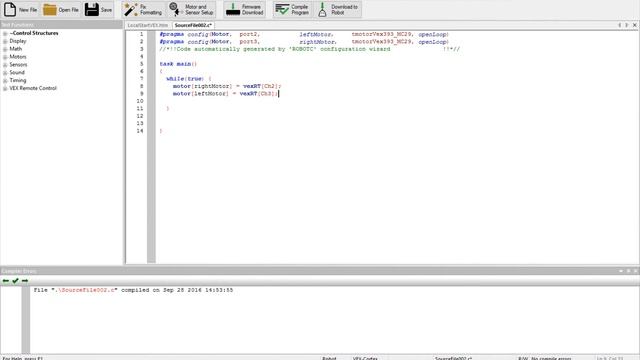Expand the Motors tree node
The height and width of the screenshot is (360, 640).
(x=5, y=57)
